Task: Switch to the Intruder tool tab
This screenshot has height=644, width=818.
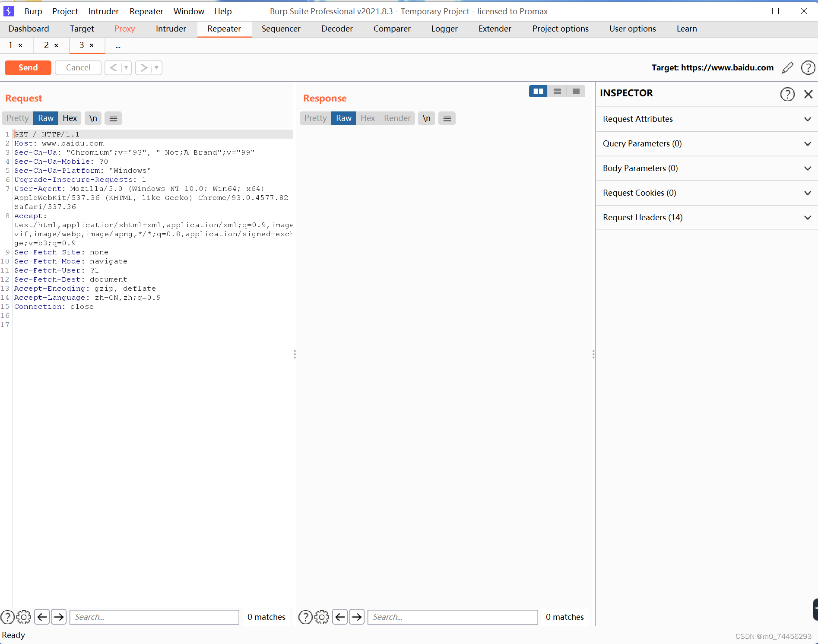Action: click(171, 29)
